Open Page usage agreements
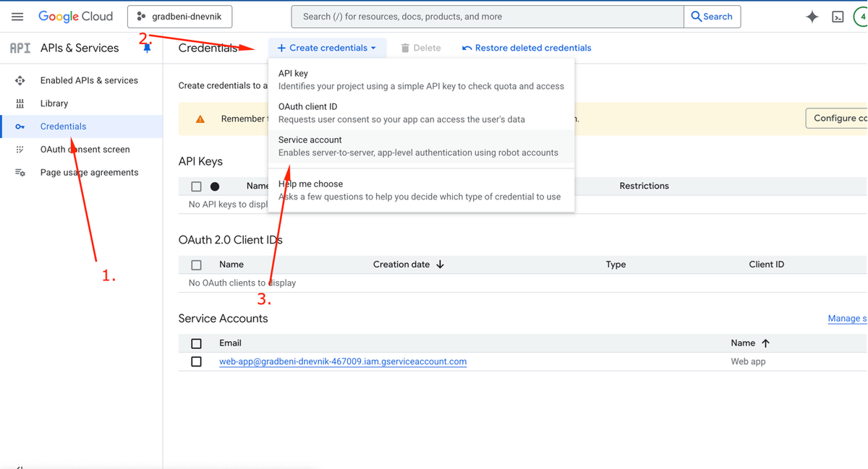Screen dimensions: 868x469 click(x=89, y=173)
